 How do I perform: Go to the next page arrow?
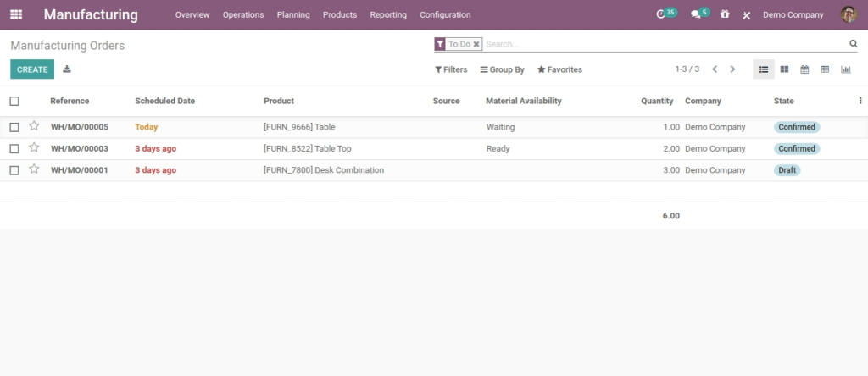732,69
